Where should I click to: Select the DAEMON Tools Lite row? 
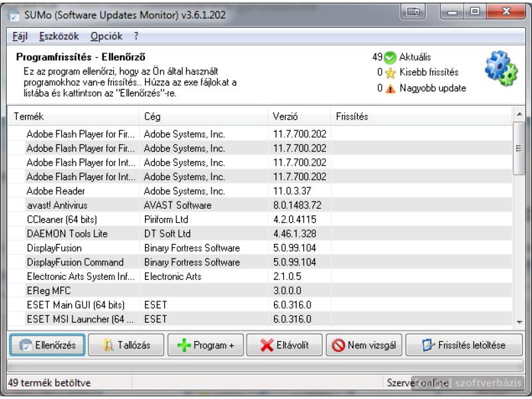260,233
